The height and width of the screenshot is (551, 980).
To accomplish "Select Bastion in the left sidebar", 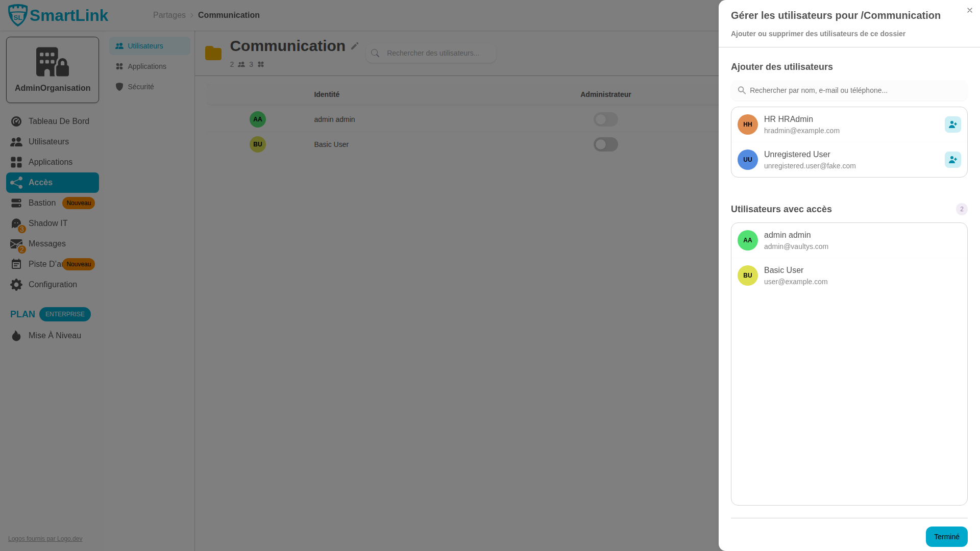I will point(42,203).
